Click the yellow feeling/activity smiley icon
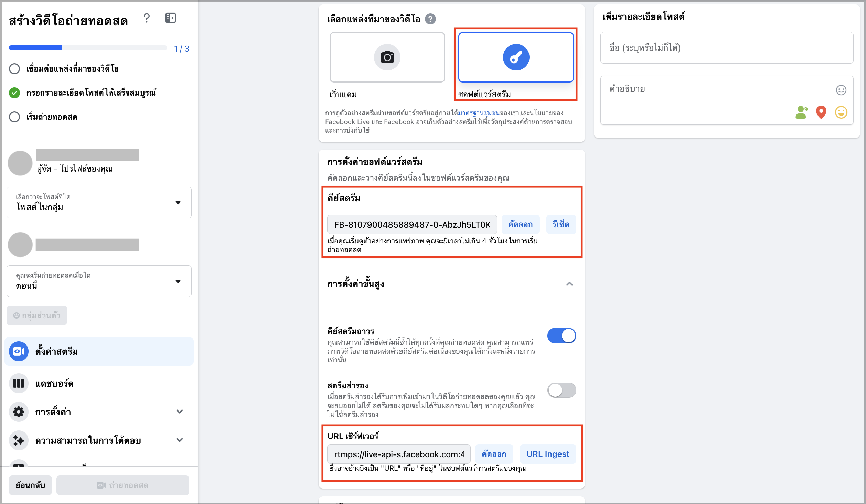866x504 pixels. point(841,112)
